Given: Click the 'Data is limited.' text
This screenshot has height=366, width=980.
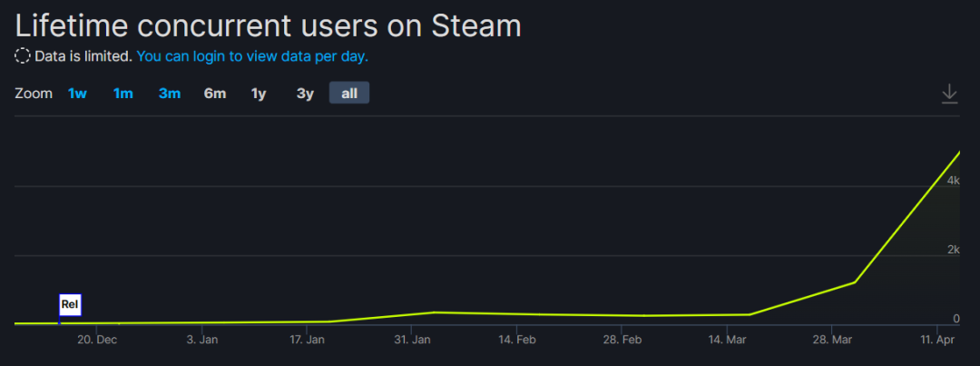Looking at the screenshot, I should [83, 56].
